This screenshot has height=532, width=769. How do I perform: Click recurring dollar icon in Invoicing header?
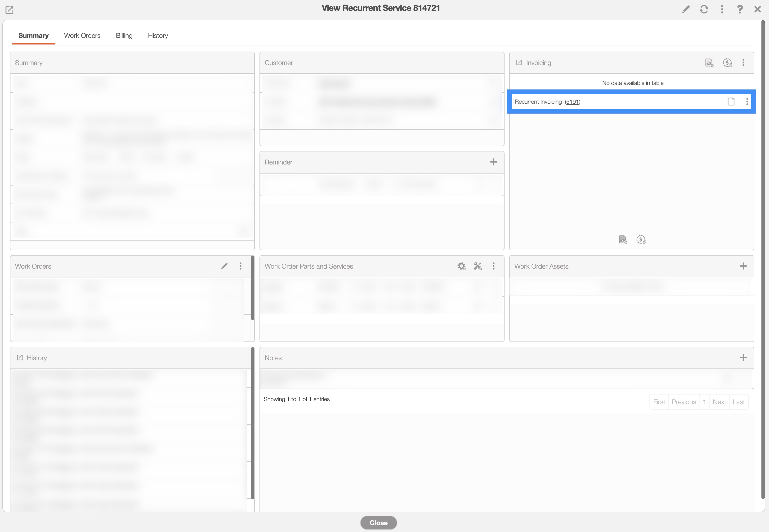[727, 63]
